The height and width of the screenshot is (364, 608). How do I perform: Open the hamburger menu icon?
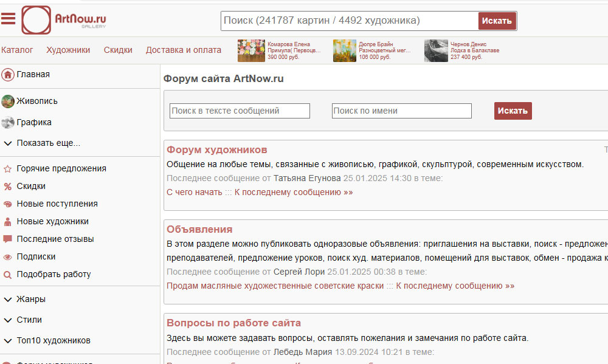(x=8, y=18)
